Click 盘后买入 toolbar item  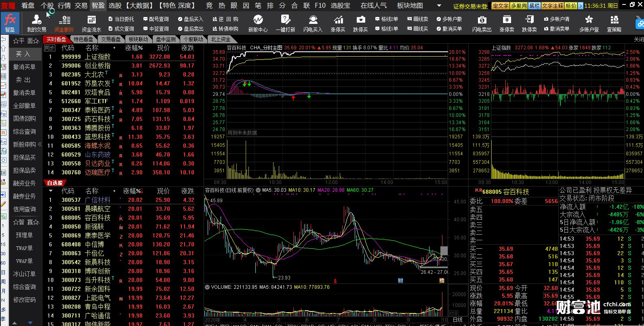point(191,19)
